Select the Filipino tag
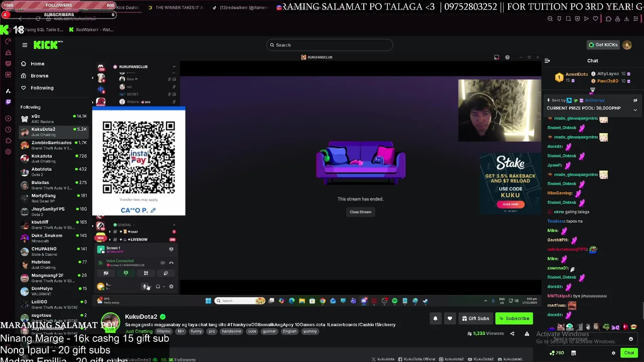The image size is (644, 362). pyautogui.click(x=164, y=332)
